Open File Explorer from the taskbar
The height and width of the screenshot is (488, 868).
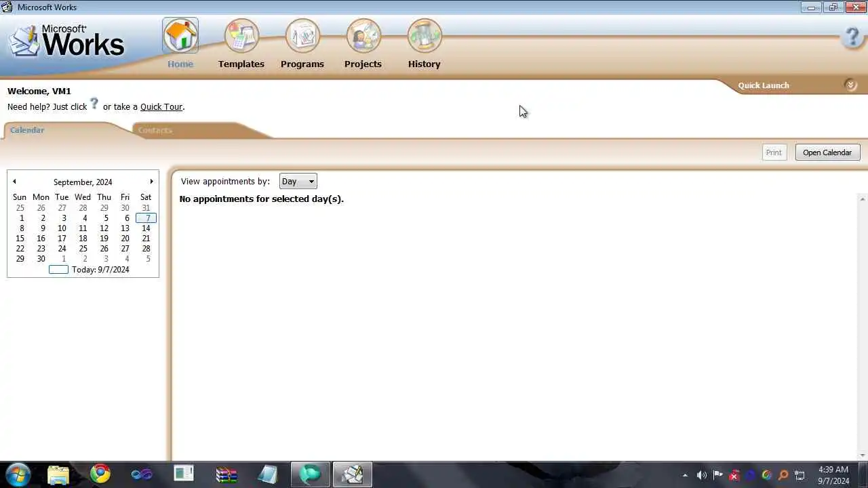pyautogui.click(x=58, y=474)
